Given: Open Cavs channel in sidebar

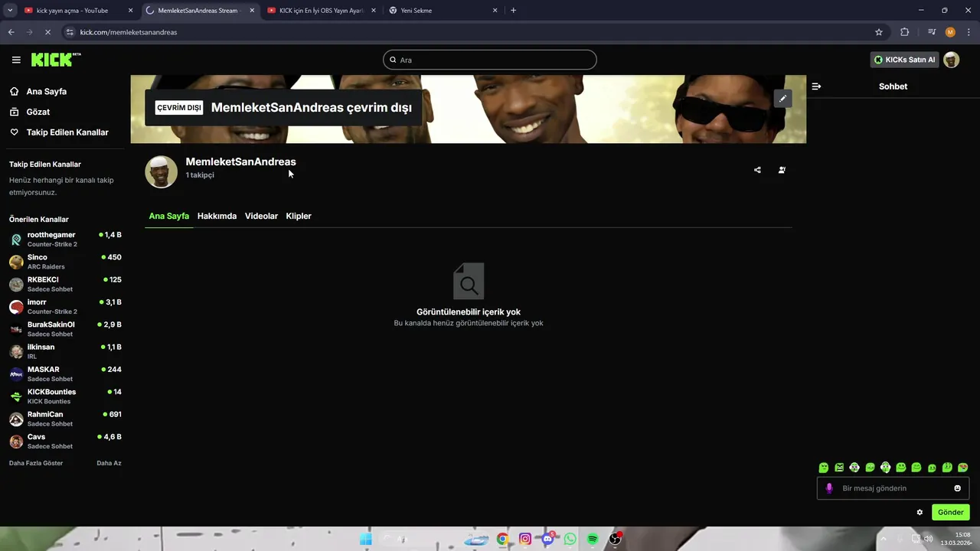Looking at the screenshot, I should (65, 441).
